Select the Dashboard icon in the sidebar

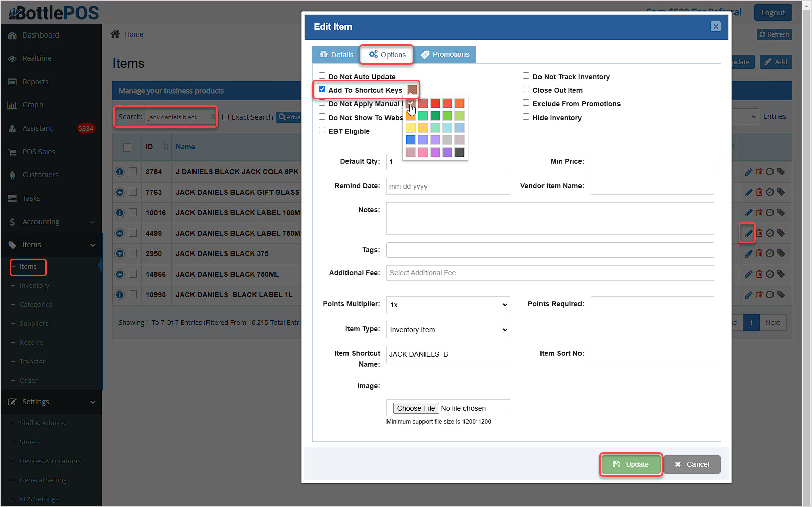coord(12,35)
